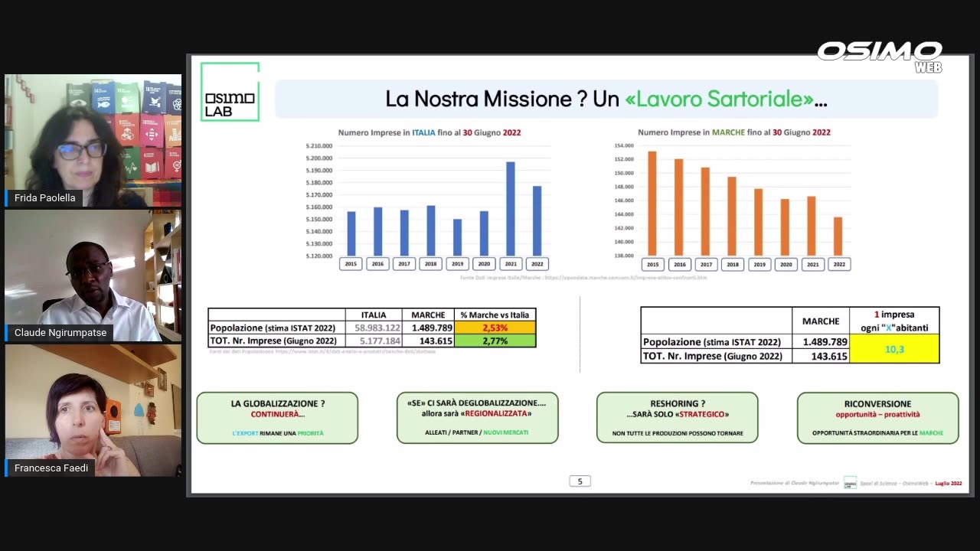
Task: Click the Numero Imprese in MARCHE chart title
Action: click(x=734, y=132)
